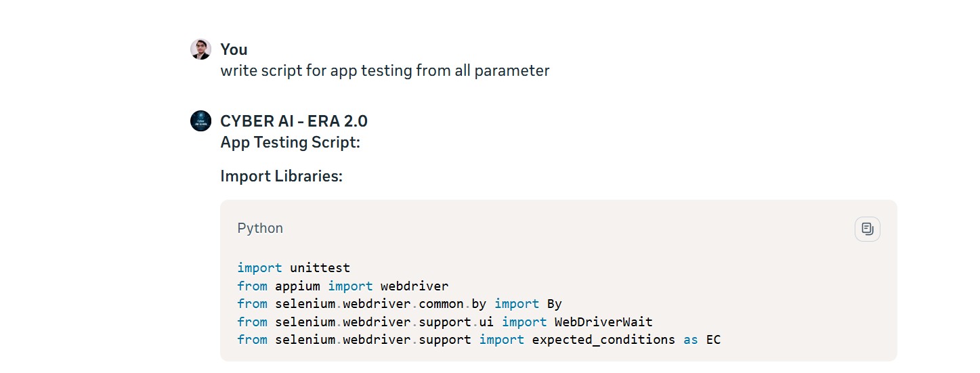Screen dimensions: 980x373
Task: Select "selenium.webdriver.common.by" module path
Action: point(381,304)
